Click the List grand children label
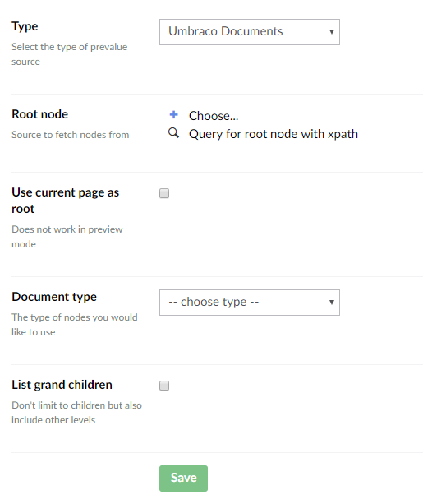The width and height of the screenshot is (423, 504). coord(62,385)
